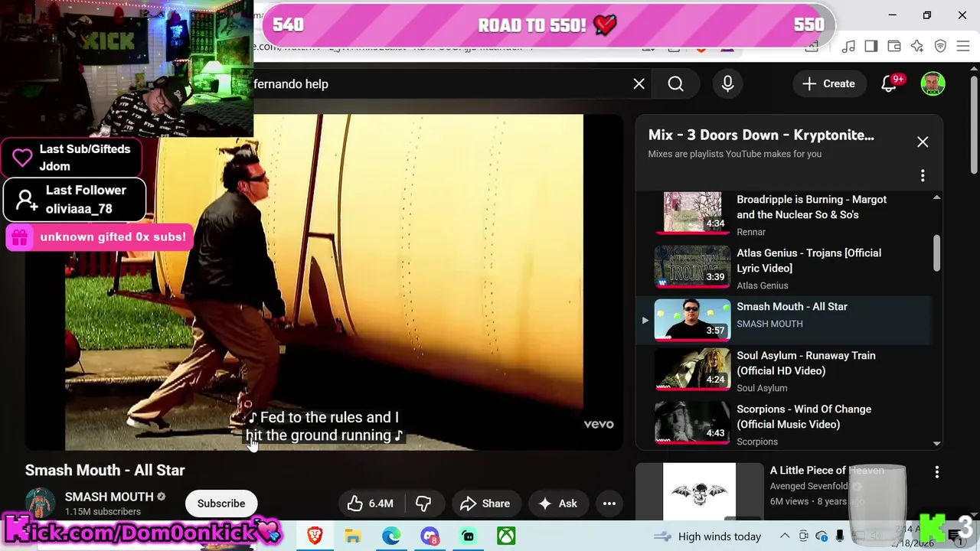
Task: Open File Explorer from the taskbar
Action: click(x=353, y=536)
